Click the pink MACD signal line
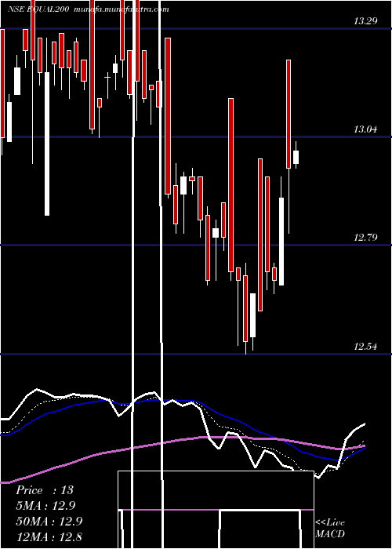 pos(216,510)
